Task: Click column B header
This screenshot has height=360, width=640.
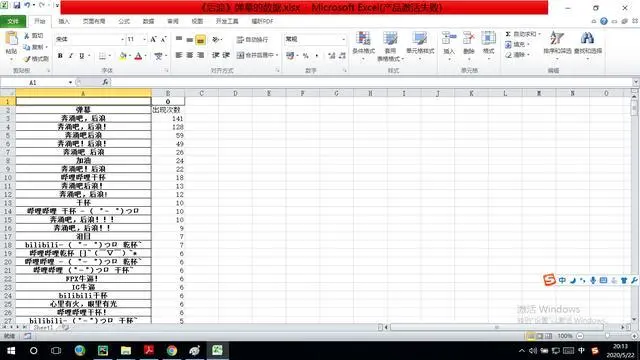Action: [x=168, y=93]
